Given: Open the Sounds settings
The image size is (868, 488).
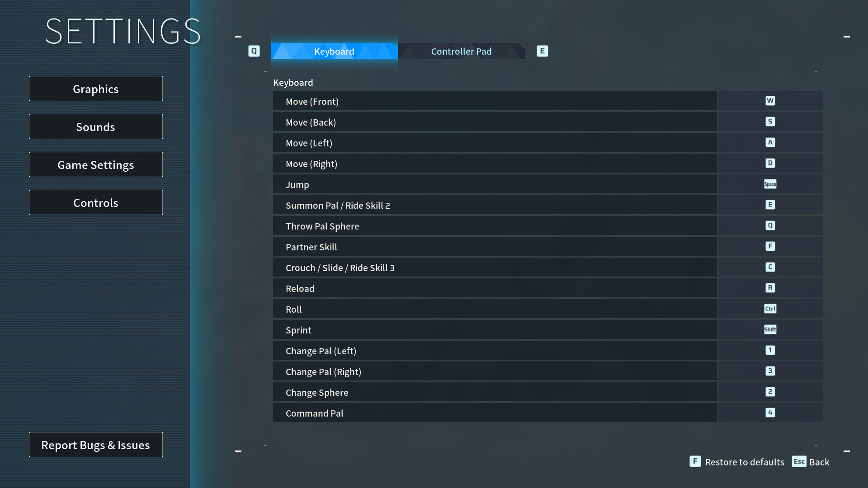Looking at the screenshot, I should (96, 127).
